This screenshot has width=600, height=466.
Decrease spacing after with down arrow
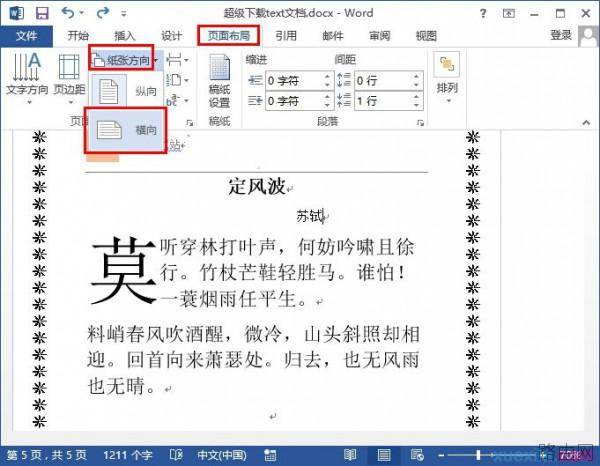416,106
